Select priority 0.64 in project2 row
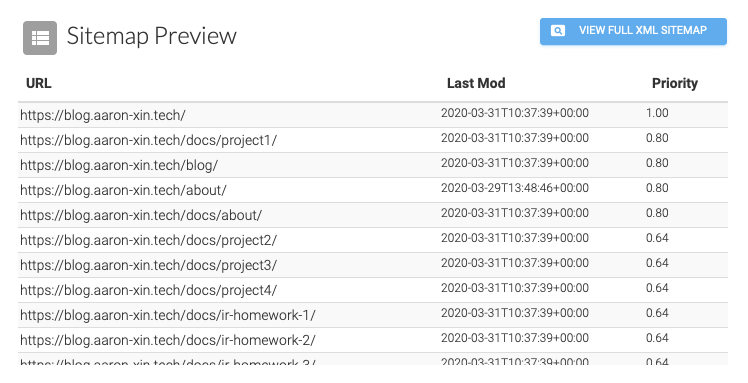This screenshot has height=383, width=748. click(657, 238)
